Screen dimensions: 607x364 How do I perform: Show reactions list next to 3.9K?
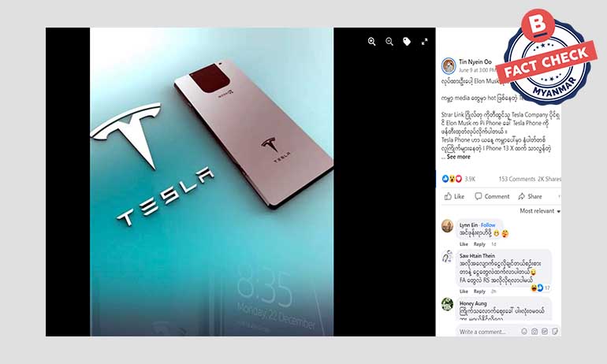[x=452, y=179]
